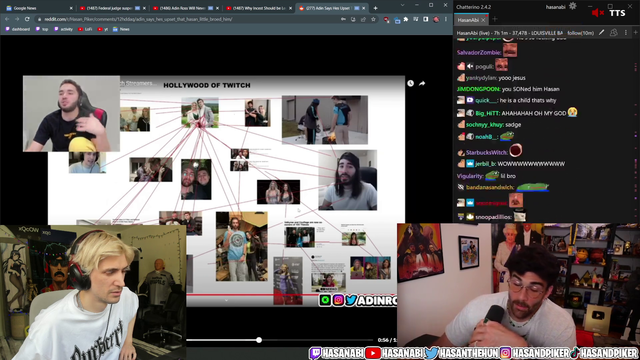Share this page from address bar

pyautogui.click(x=363, y=19)
